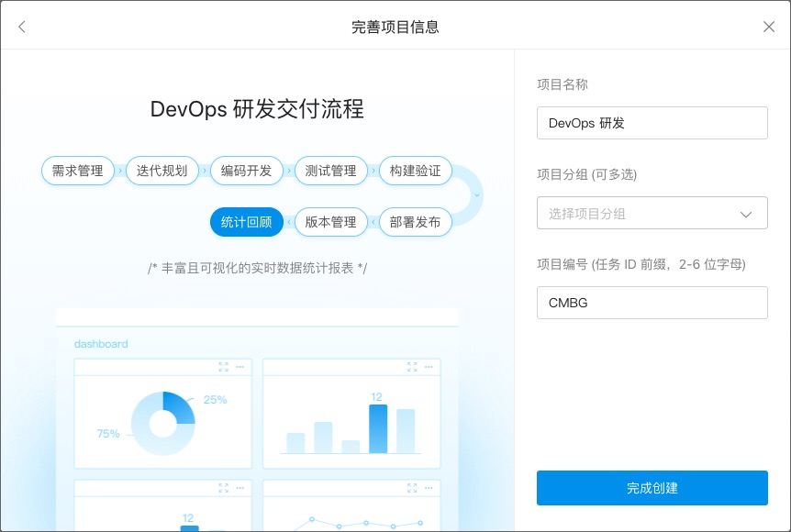The image size is (791, 532).
Task: Click the bar chart preview card
Action: tap(351, 414)
